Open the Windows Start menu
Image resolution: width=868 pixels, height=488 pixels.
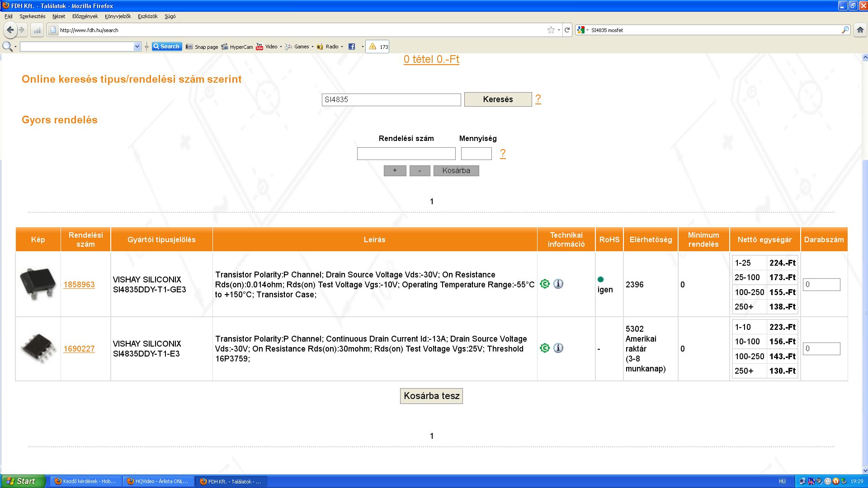click(x=23, y=481)
